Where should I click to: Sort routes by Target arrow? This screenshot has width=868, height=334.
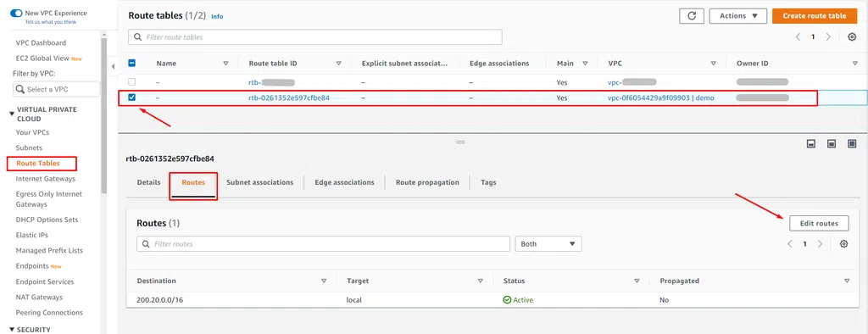point(481,281)
